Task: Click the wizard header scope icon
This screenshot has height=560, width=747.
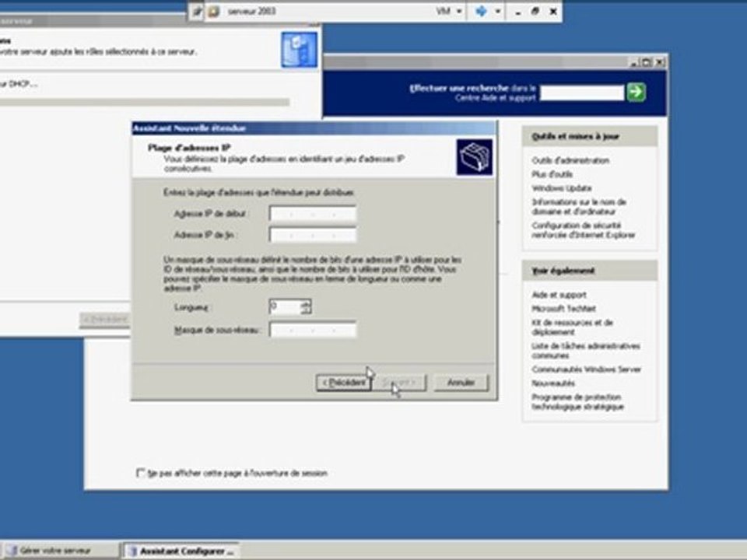Action: pos(474,157)
